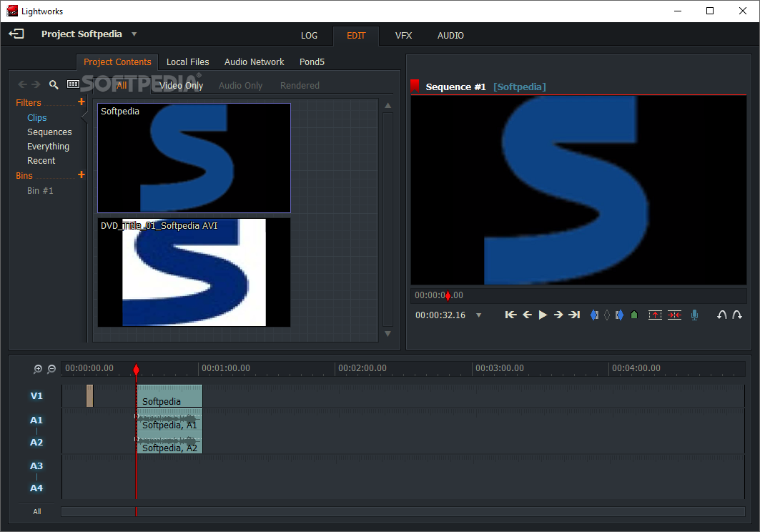
Task: Click the content scroll up arrow
Action: click(388, 106)
